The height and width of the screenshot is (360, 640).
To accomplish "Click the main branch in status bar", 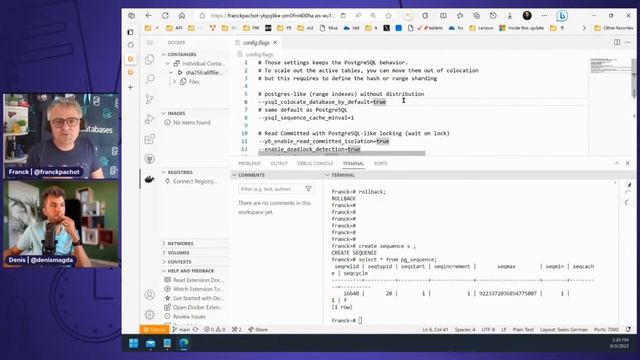I will (x=182, y=329).
